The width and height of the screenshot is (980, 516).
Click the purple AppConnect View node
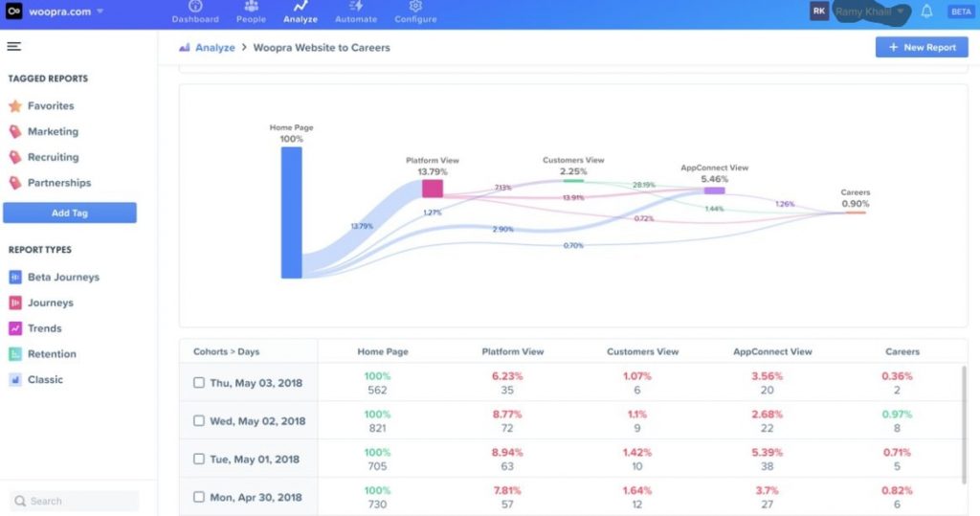[x=714, y=191]
